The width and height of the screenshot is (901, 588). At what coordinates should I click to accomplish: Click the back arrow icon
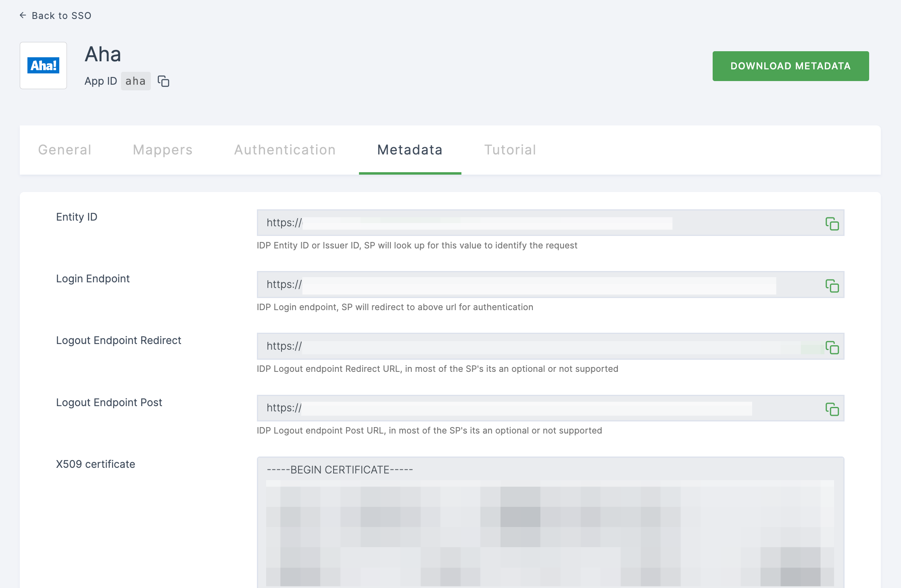pyautogui.click(x=23, y=15)
